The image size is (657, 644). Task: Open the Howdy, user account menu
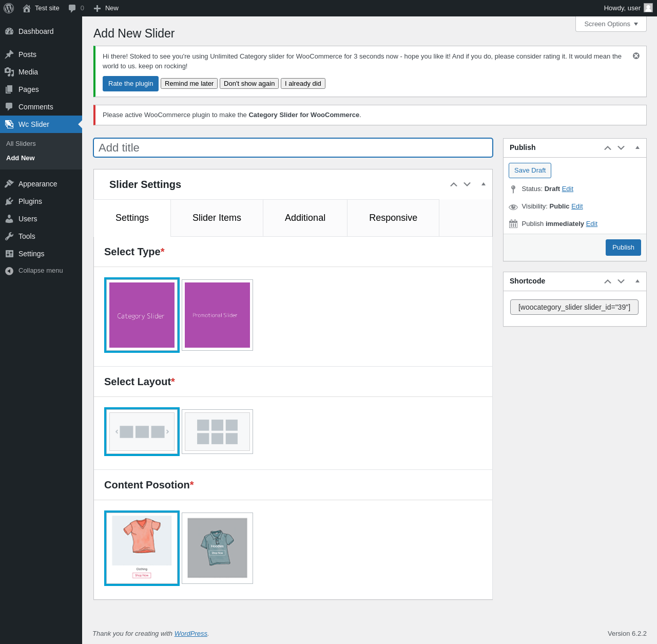(628, 8)
